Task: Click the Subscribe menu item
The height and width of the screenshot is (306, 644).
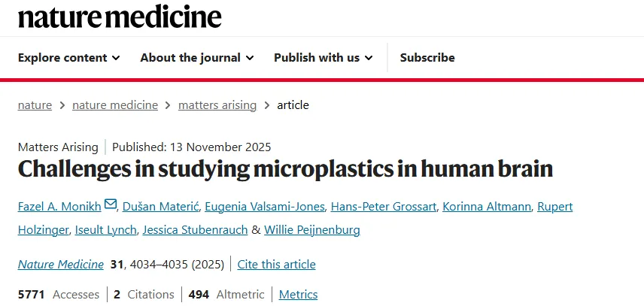Action: tap(427, 58)
